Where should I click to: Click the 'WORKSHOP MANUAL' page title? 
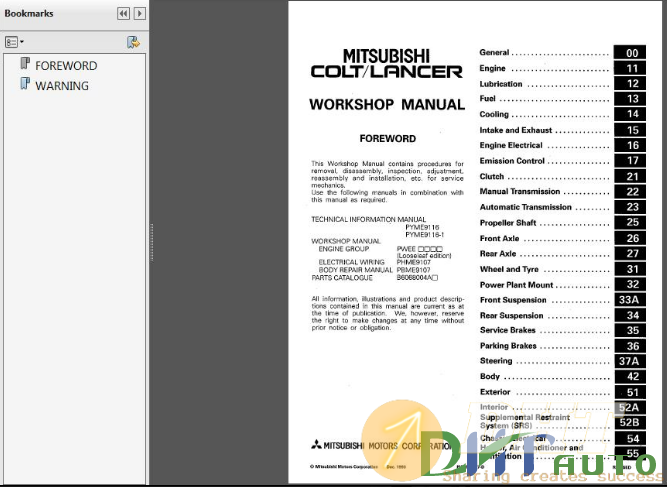point(387,104)
